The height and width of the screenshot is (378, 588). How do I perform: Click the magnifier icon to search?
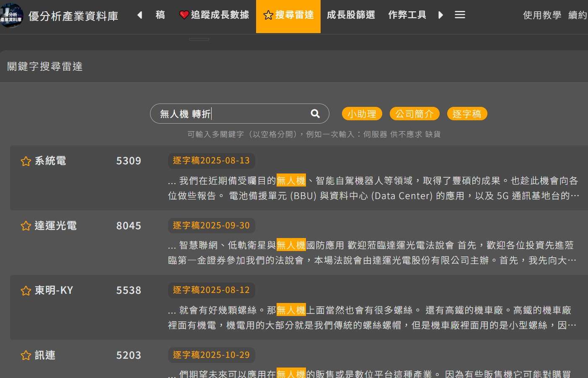coord(314,113)
